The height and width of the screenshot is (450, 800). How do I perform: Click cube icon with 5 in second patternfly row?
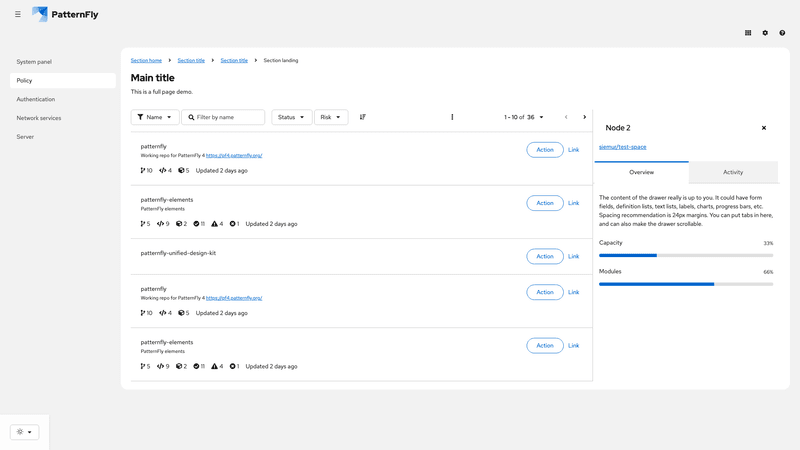pos(181,313)
